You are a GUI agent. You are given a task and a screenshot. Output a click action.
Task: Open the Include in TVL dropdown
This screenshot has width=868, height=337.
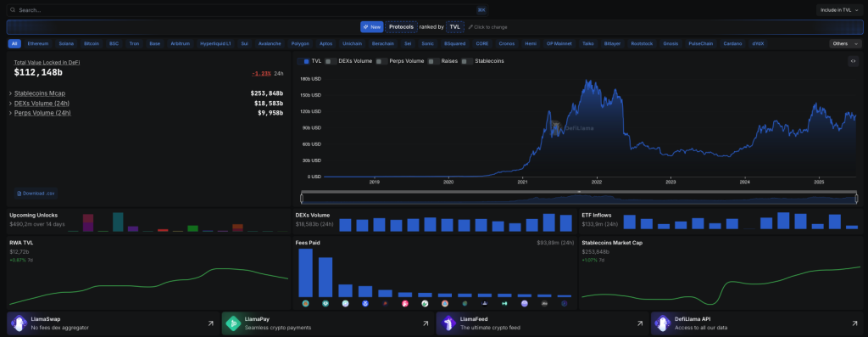(x=839, y=10)
